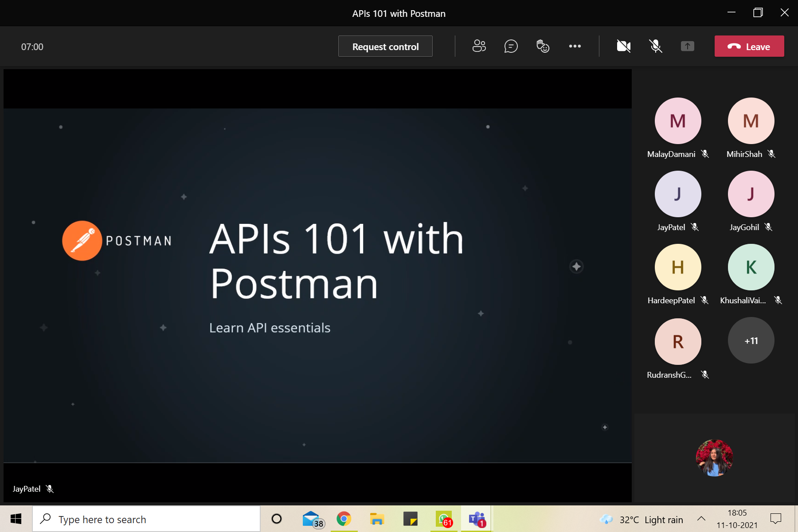Select MihirShah's avatar
This screenshot has height=532, width=798.
point(751,121)
